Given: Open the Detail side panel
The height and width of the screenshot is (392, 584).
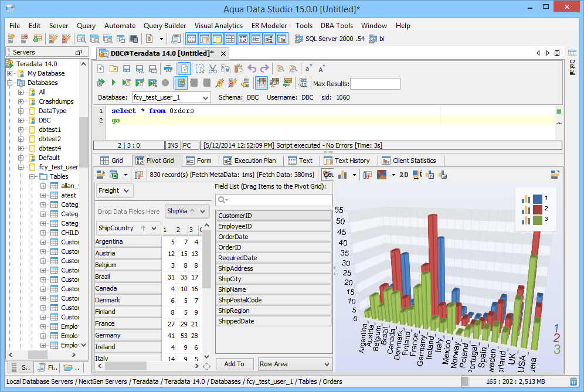Looking at the screenshot, I should (x=572, y=63).
